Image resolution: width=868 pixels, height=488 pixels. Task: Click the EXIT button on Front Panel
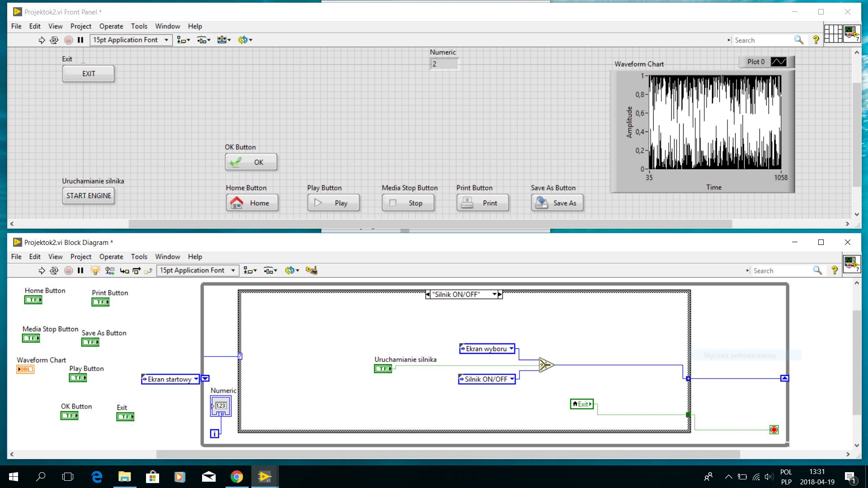coord(88,74)
